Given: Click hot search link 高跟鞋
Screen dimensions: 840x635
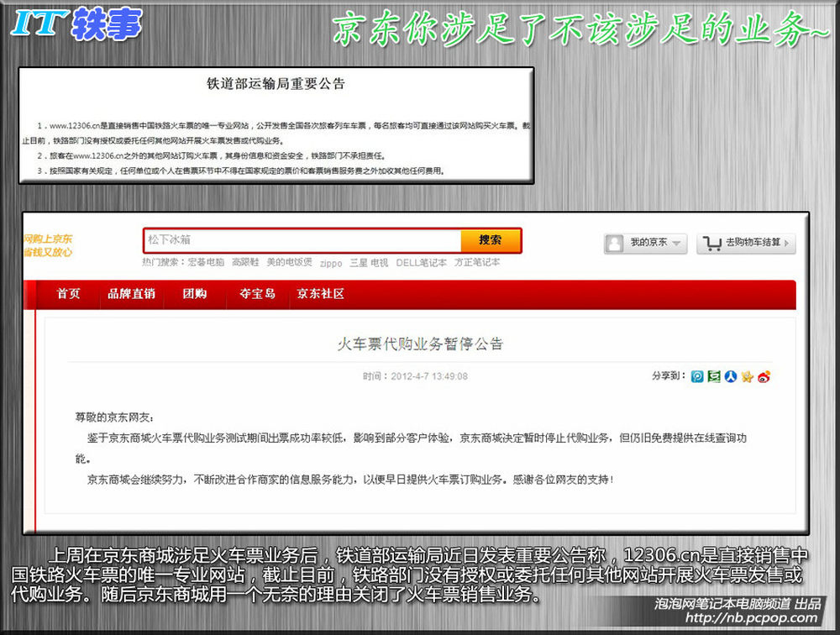Looking at the screenshot, I should click(x=245, y=262).
